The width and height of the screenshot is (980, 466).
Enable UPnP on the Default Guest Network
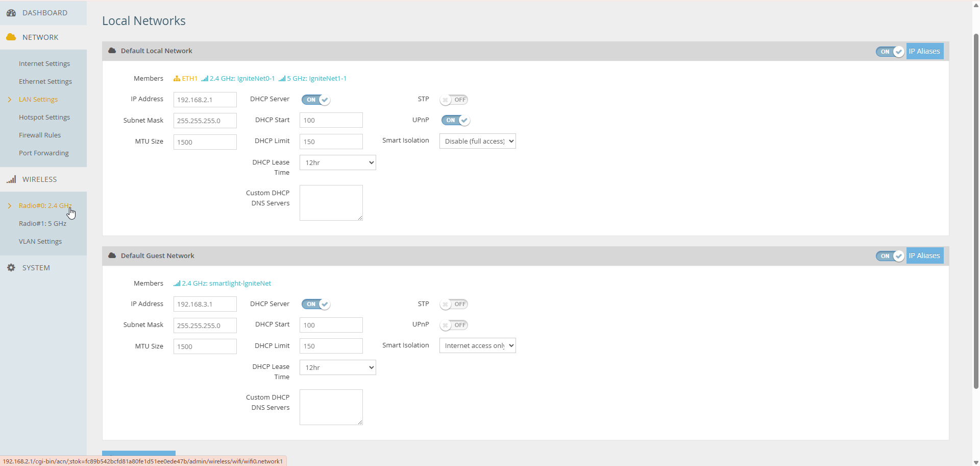point(454,325)
